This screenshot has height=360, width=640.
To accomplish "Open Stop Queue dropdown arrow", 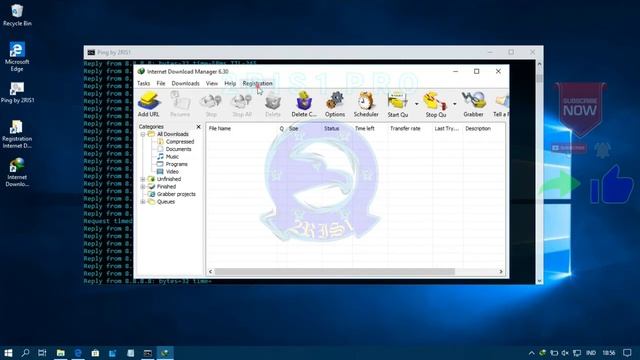I will [x=454, y=104].
